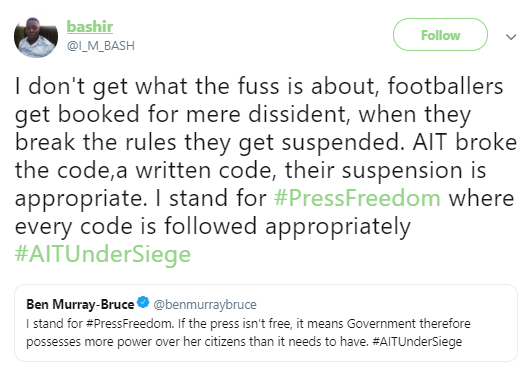The width and height of the screenshot is (528, 367).
Task: Open the @benmurraybruce handle
Action: (x=205, y=304)
